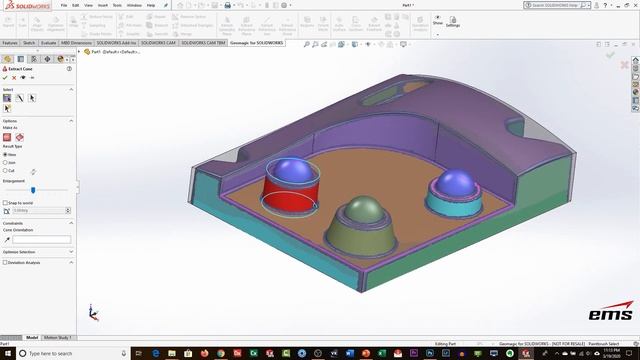The height and width of the screenshot is (360, 640).
Task: Open Extract Cone help question mark
Action: [x=69, y=69]
